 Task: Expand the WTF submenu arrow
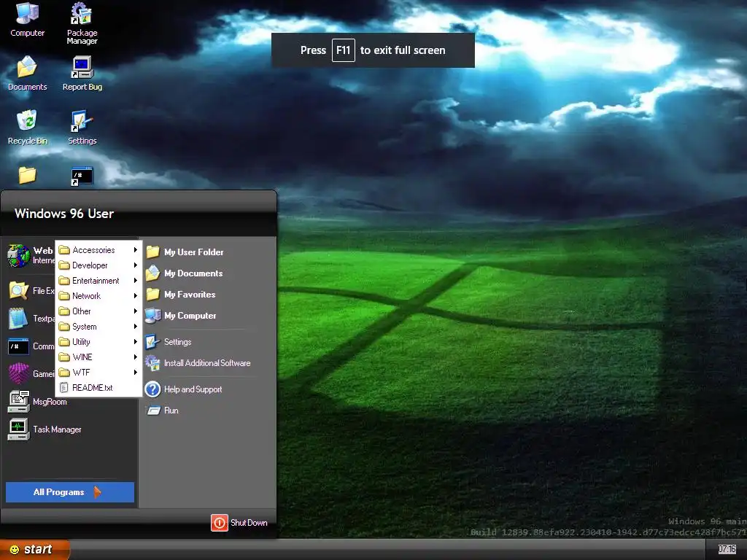[x=135, y=373]
